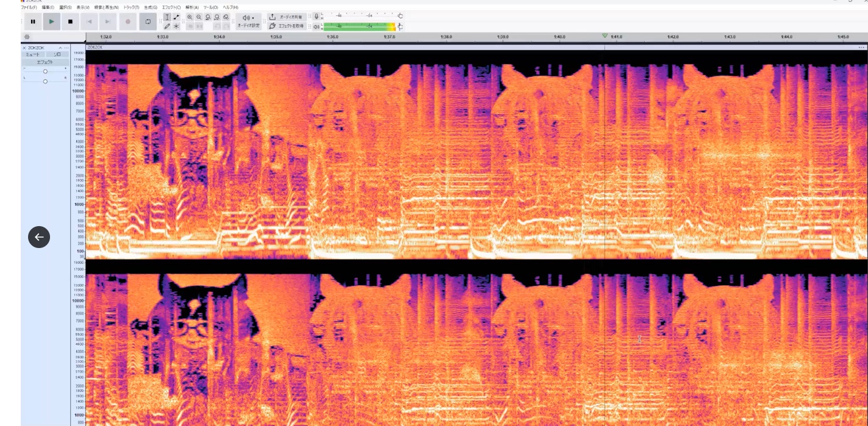Open the オーディオ設定 audio setup dropdown
The width and height of the screenshot is (868, 426).
[248, 22]
